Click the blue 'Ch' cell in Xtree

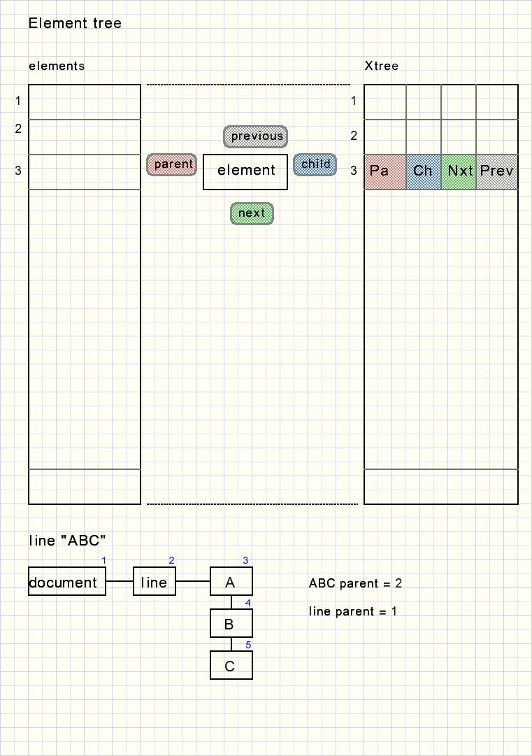[424, 172]
